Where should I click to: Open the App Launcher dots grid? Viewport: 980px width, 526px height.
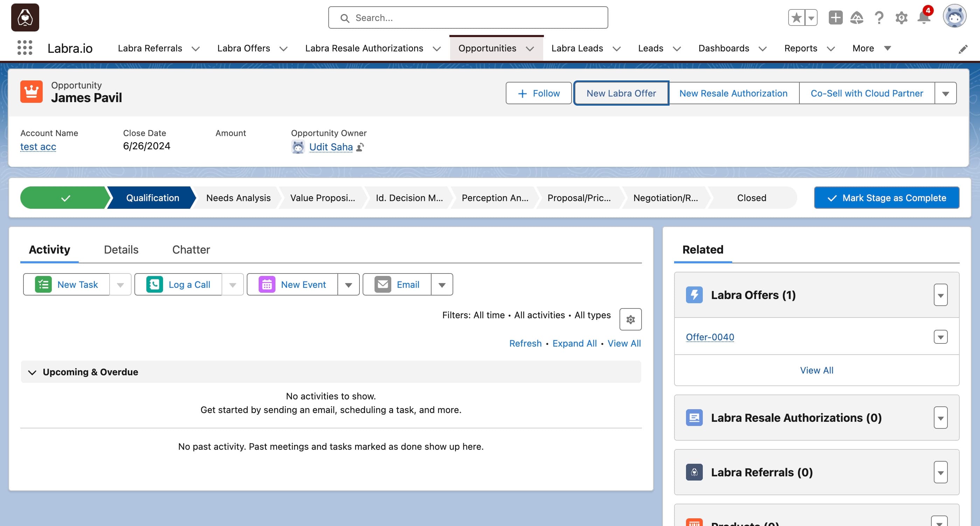tap(25, 48)
